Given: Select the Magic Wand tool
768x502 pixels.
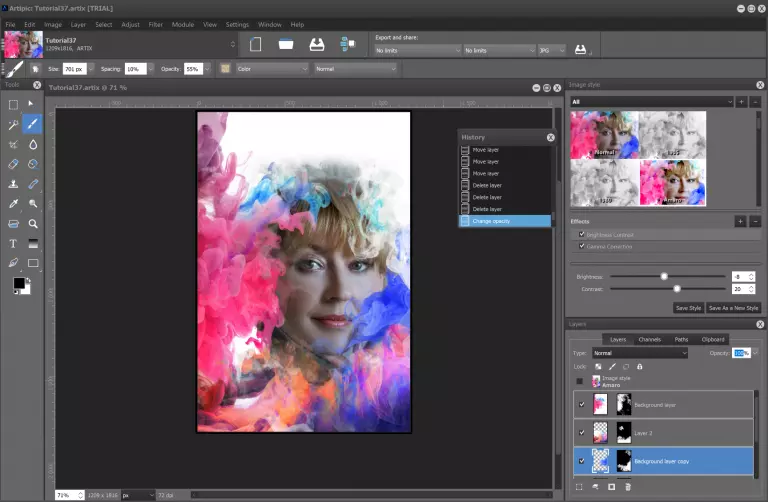Looking at the screenshot, I should [13, 124].
